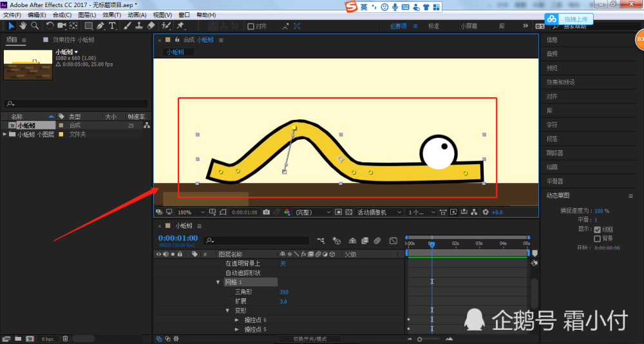Click the frame blending icon in timeline
Screen dimensions: 644x344
365,240
